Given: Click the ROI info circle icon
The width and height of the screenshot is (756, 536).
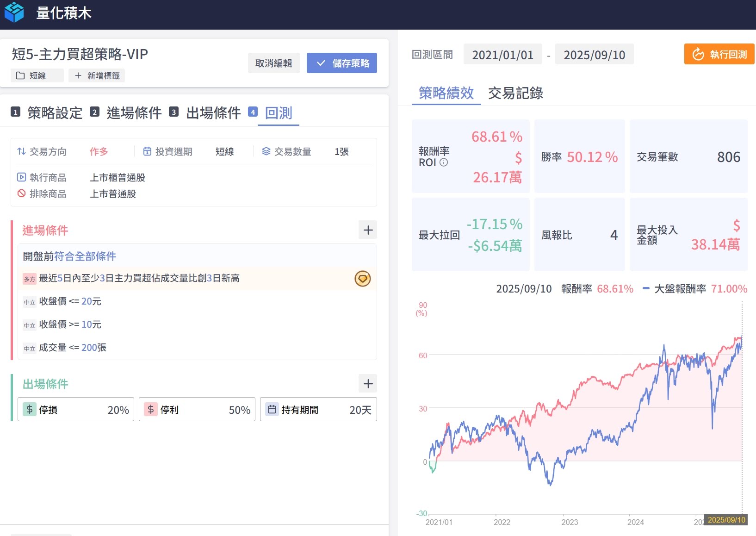Looking at the screenshot, I should point(444,162).
